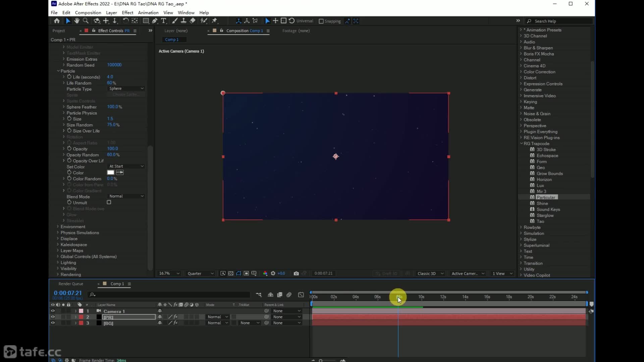The image size is (644, 362).
Task: Click 3D Stroke effect preset
Action: pyautogui.click(x=546, y=149)
